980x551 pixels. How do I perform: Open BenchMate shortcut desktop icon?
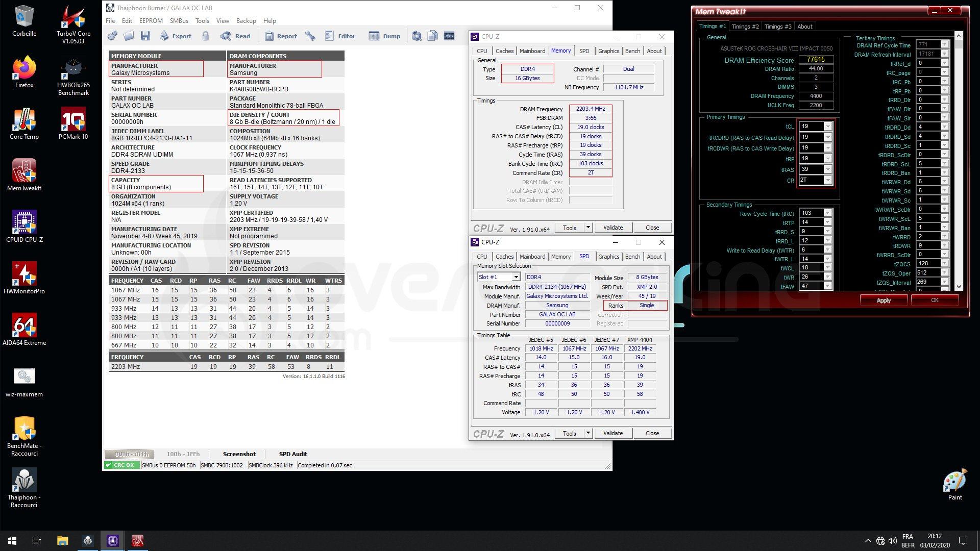coord(24,437)
